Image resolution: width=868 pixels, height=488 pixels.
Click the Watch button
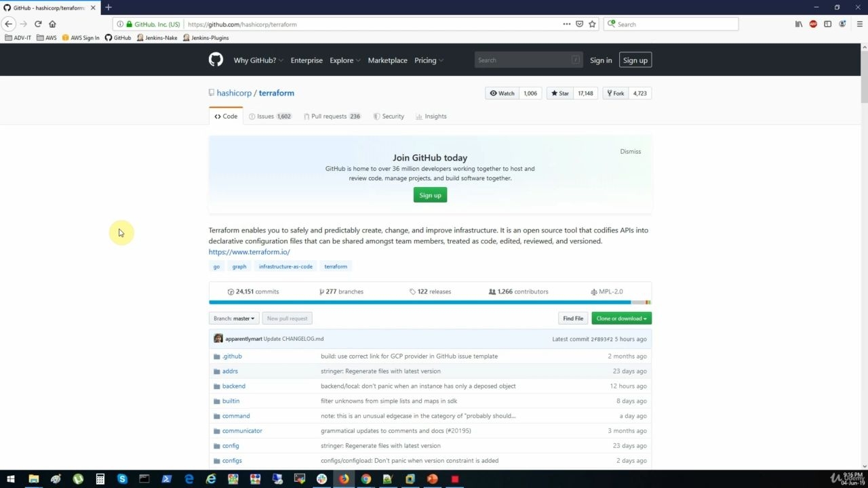pos(502,93)
